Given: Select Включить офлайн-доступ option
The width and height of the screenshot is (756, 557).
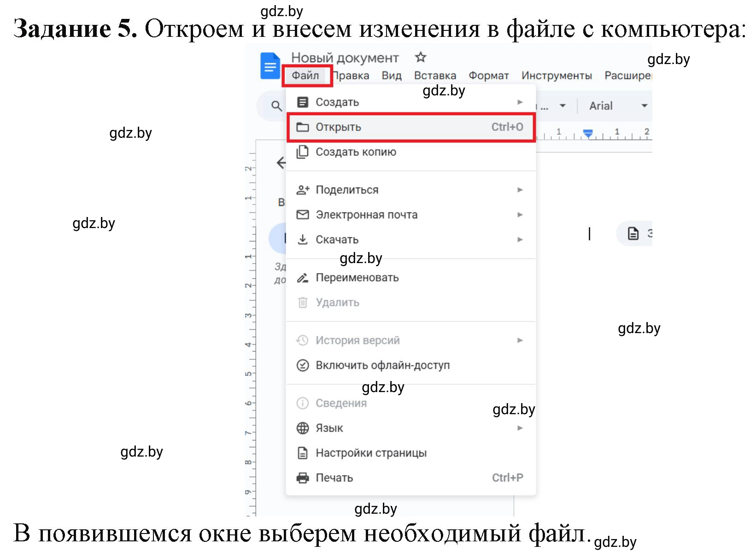Looking at the screenshot, I should (411, 365).
